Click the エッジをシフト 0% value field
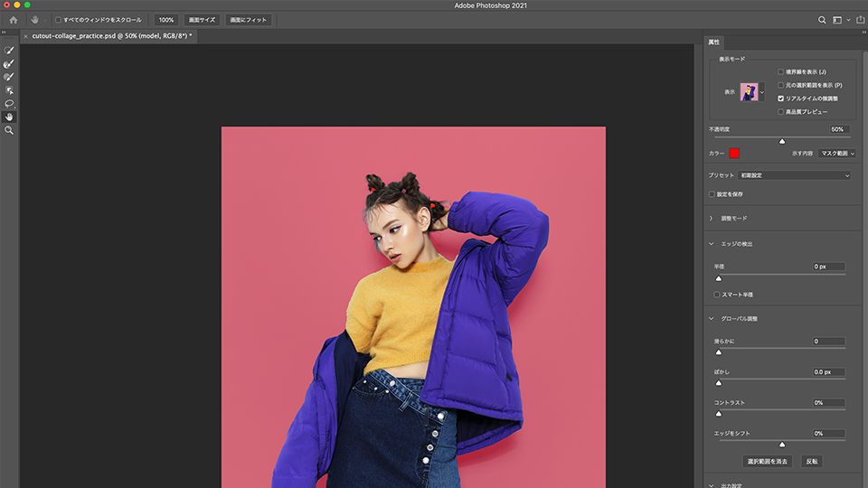 tap(829, 434)
